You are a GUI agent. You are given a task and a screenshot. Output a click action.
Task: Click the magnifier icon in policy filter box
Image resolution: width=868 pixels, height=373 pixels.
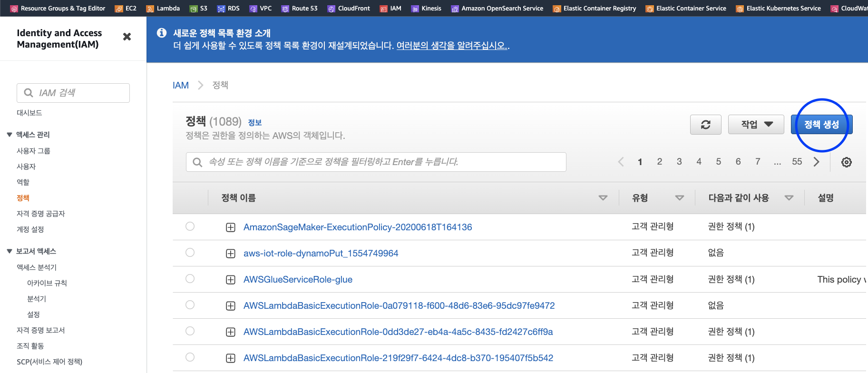pos(197,162)
